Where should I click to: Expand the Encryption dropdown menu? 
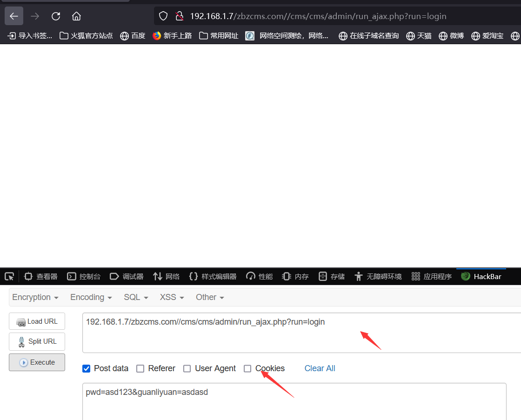(35, 297)
